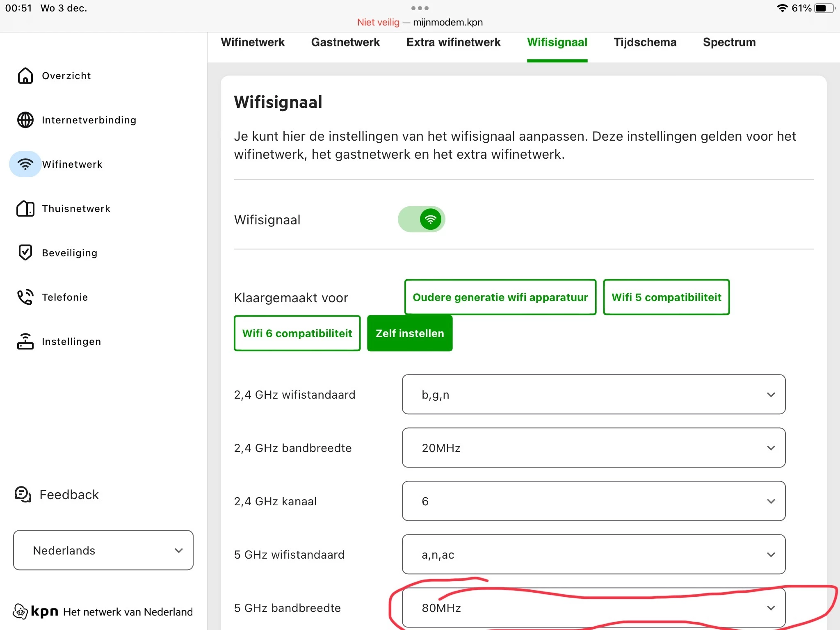Open Telefonie phone icon
This screenshot has width=840, height=630.
click(25, 297)
